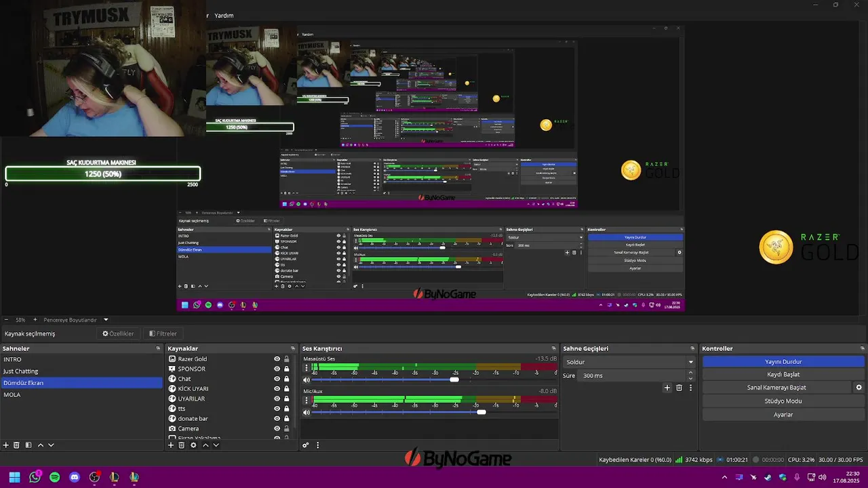Remove scene transition with trash icon
Viewport: 868px width, 488px height.
(x=679, y=388)
